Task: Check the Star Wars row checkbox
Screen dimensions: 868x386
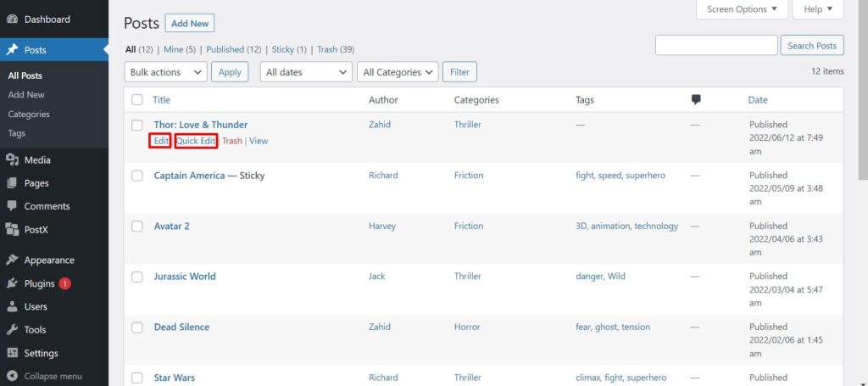Action: [136, 378]
